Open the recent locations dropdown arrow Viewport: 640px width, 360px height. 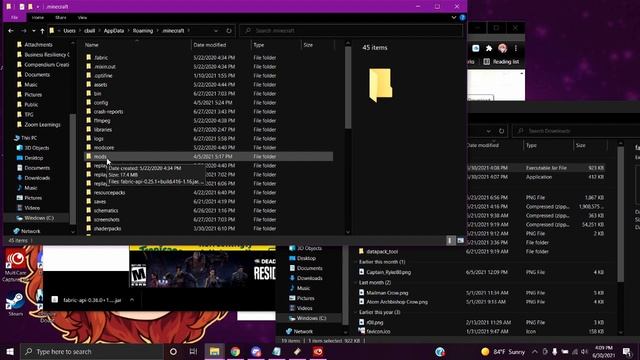click(33, 31)
